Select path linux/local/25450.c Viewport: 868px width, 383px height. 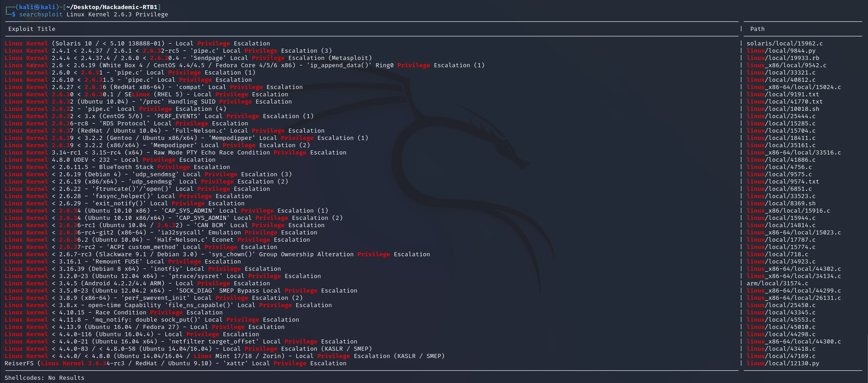[781, 305]
